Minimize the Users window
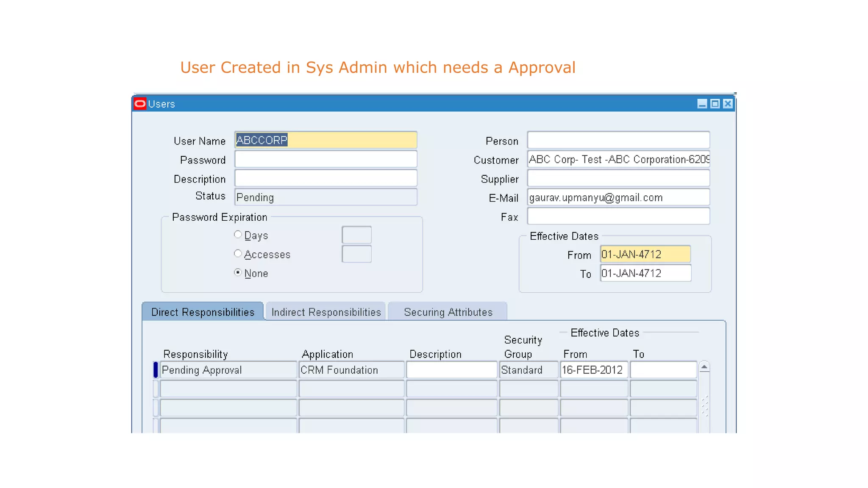 [702, 104]
